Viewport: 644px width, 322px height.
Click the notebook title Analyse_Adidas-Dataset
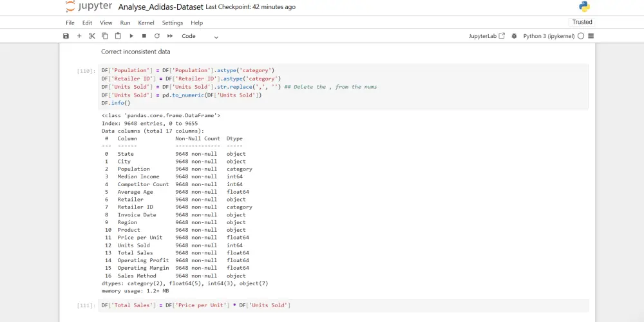coord(160,7)
